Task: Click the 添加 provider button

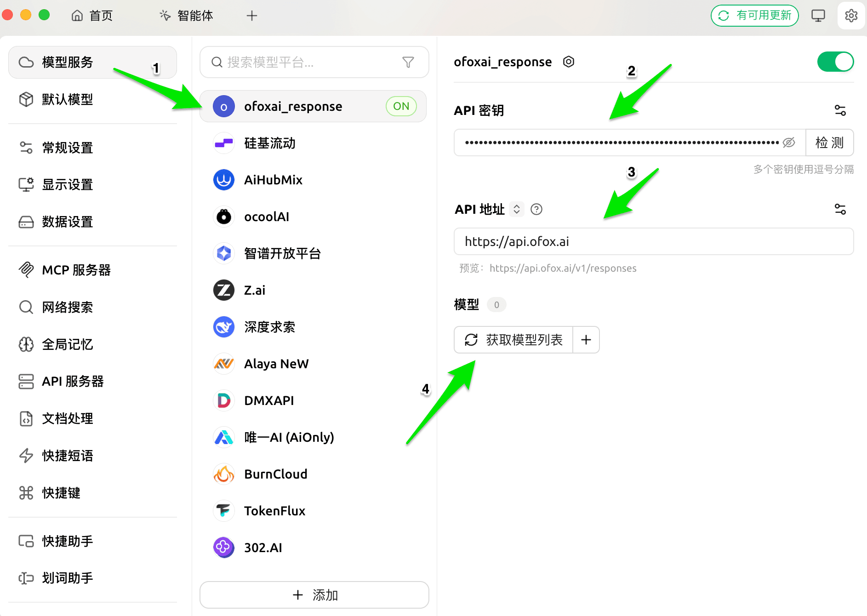Action: [314, 595]
